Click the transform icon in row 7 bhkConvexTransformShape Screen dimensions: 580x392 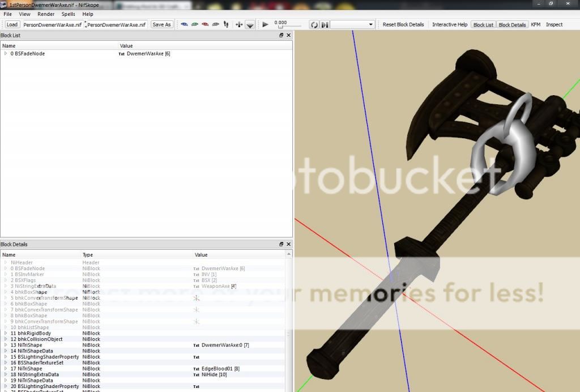point(197,310)
